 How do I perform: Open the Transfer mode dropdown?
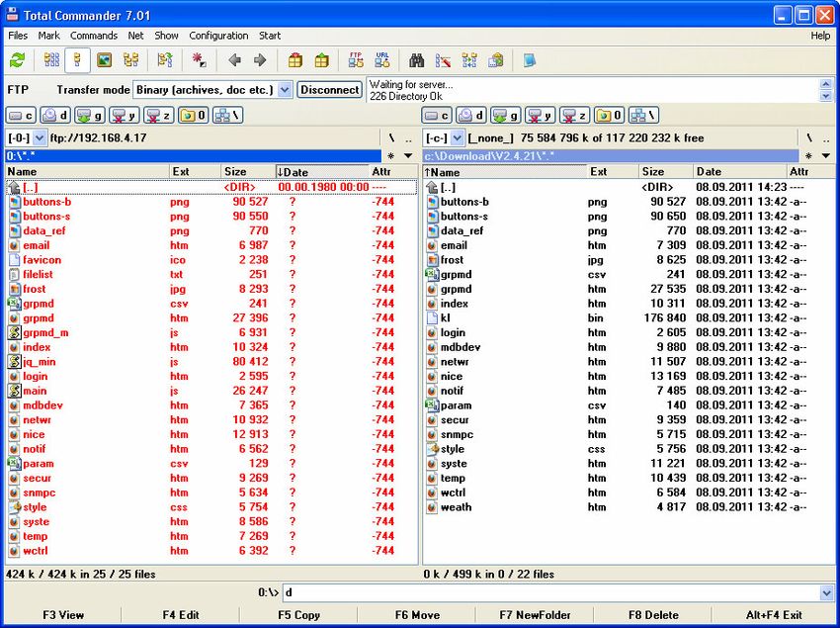[x=285, y=90]
